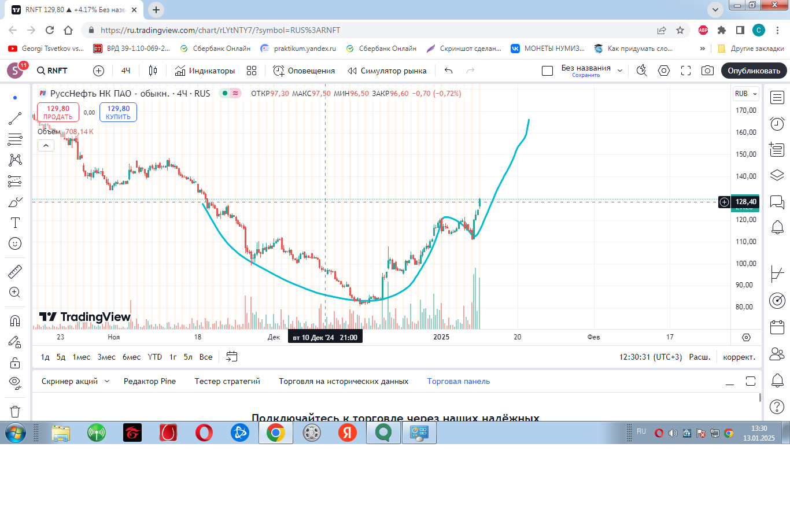Pick the brush drawing tool
Screen dimensions: 790x532
pos(15,202)
